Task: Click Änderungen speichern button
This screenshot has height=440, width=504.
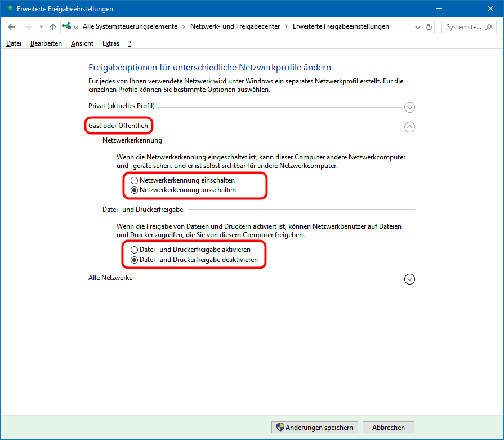Action: point(315,428)
